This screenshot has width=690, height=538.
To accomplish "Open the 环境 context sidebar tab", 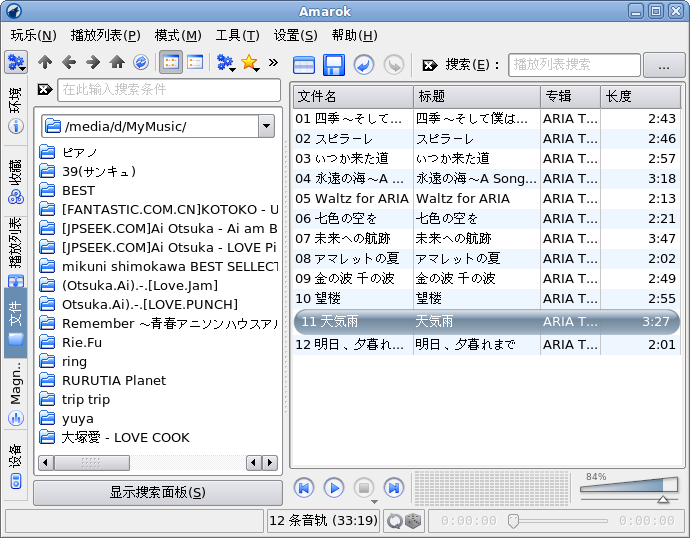I will pyautogui.click(x=16, y=110).
